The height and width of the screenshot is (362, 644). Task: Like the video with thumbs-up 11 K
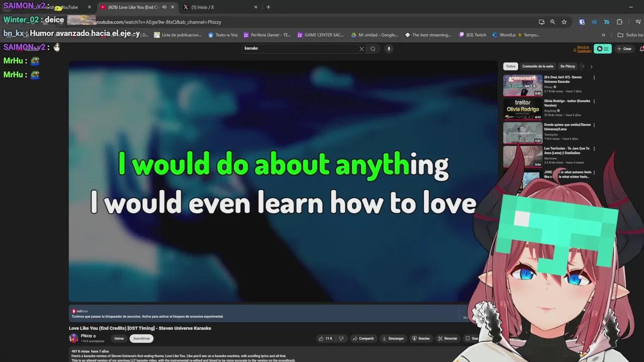pyautogui.click(x=326, y=338)
